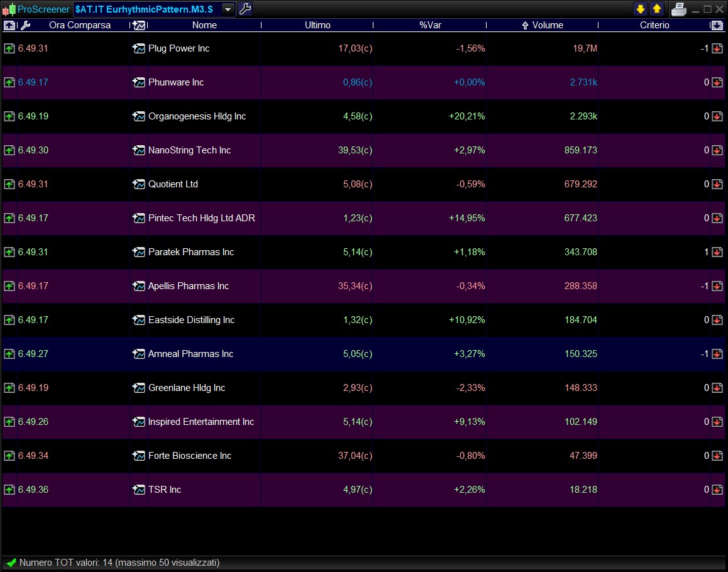Open chart icon for Paratek Pharmas Inc

coord(138,251)
